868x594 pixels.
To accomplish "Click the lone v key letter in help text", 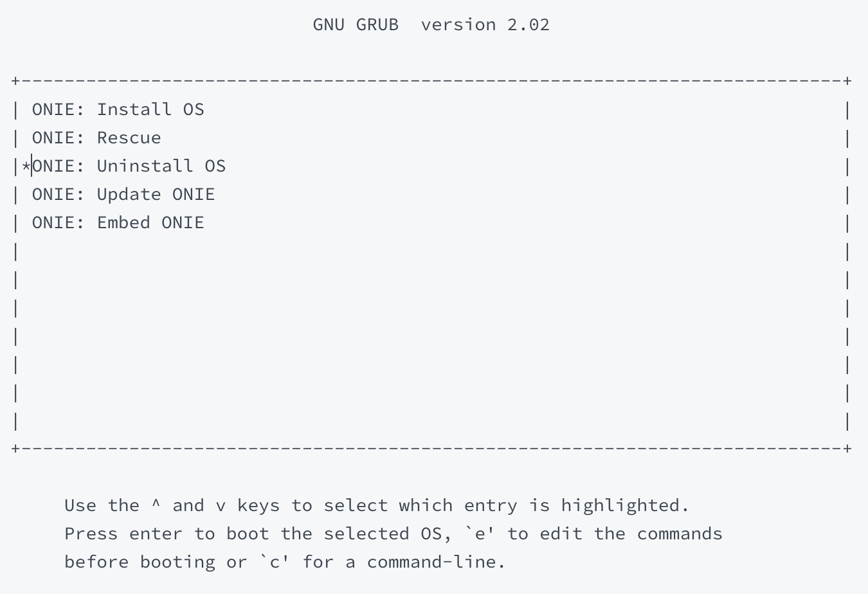I will pyautogui.click(x=221, y=507).
